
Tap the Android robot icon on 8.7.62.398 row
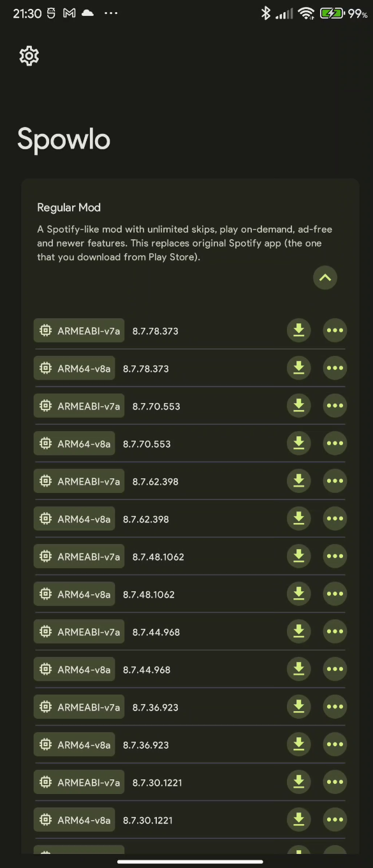click(x=45, y=482)
